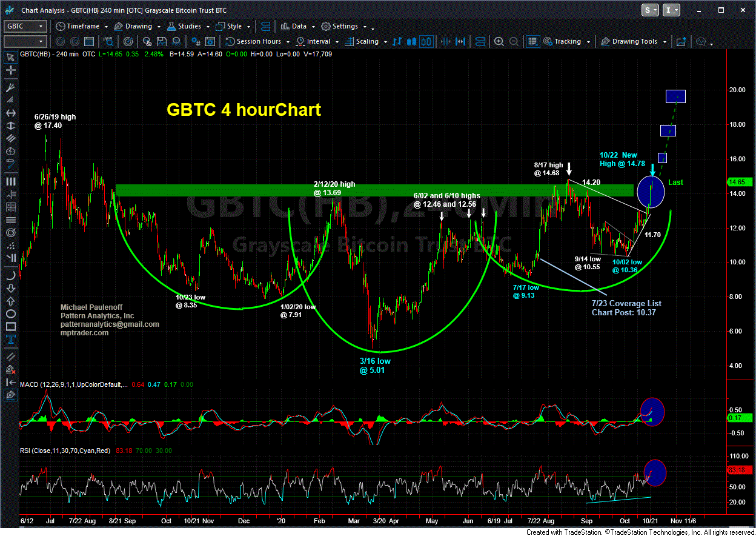
Task: Select the rectangle drawing tool
Action: tap(10, 326)
